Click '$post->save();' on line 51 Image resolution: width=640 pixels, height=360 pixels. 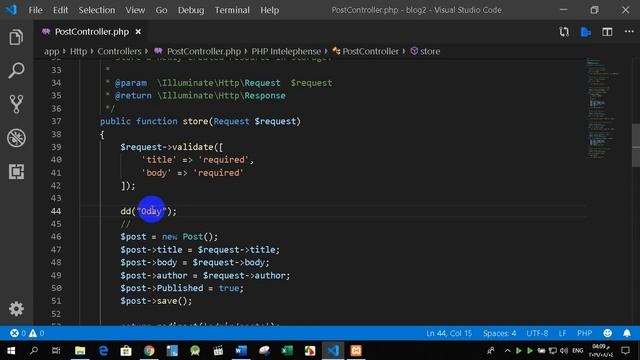point(156,301)
